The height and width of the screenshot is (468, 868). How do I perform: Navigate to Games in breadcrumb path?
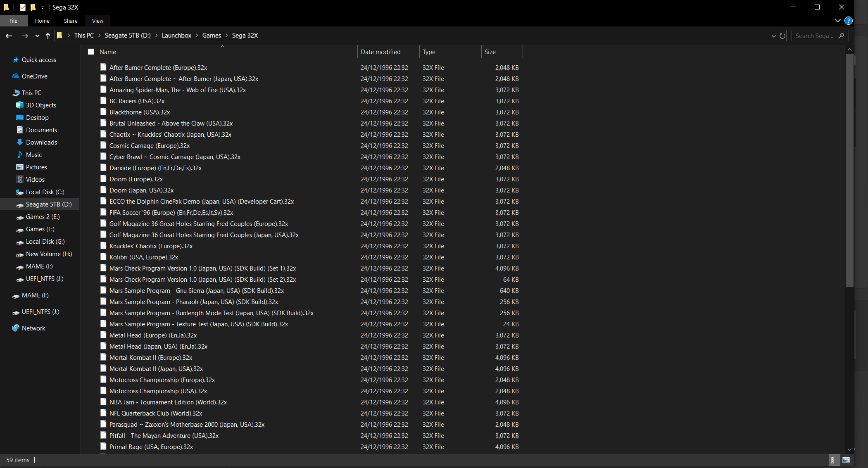(x=212, y=36)
